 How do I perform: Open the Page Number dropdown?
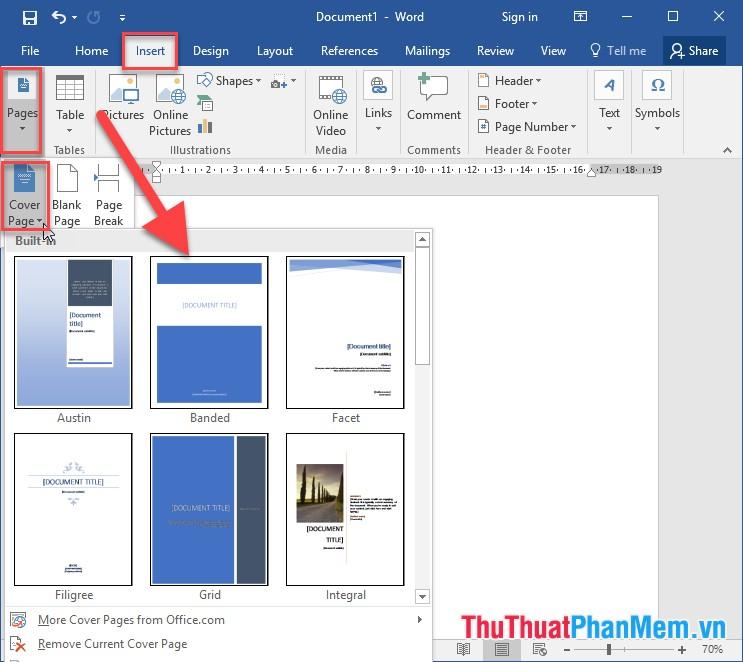pos(527,127)
